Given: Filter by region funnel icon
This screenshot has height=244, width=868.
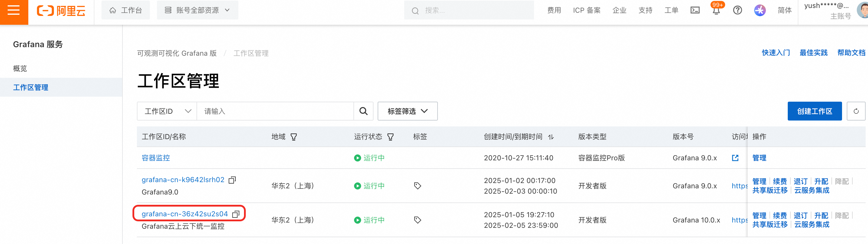Looking at the screenshot, I should pos(294,137).
